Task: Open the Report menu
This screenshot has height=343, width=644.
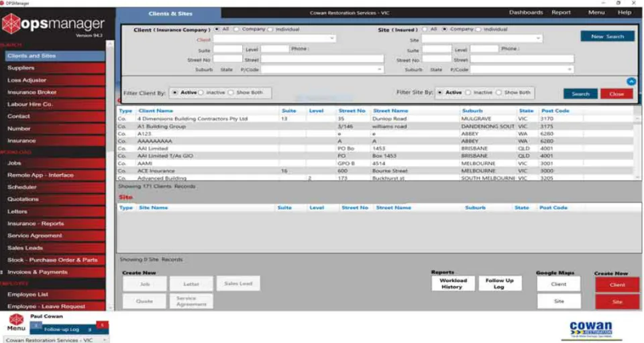Action: [x=561, y=12]
